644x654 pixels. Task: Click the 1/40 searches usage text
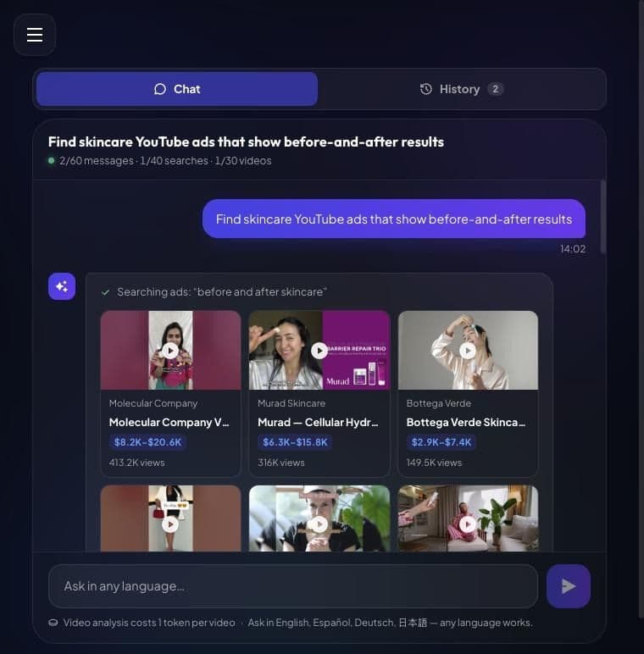tap(174, 161)
